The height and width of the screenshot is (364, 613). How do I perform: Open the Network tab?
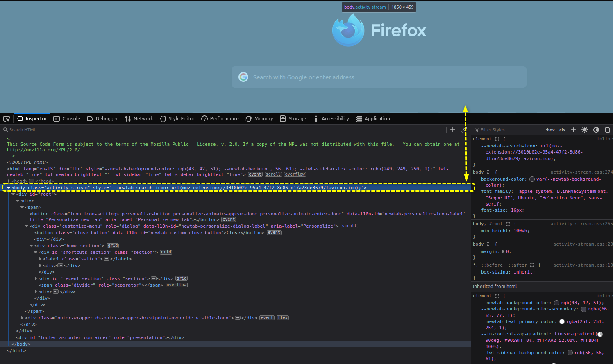[x=139, y=119]
